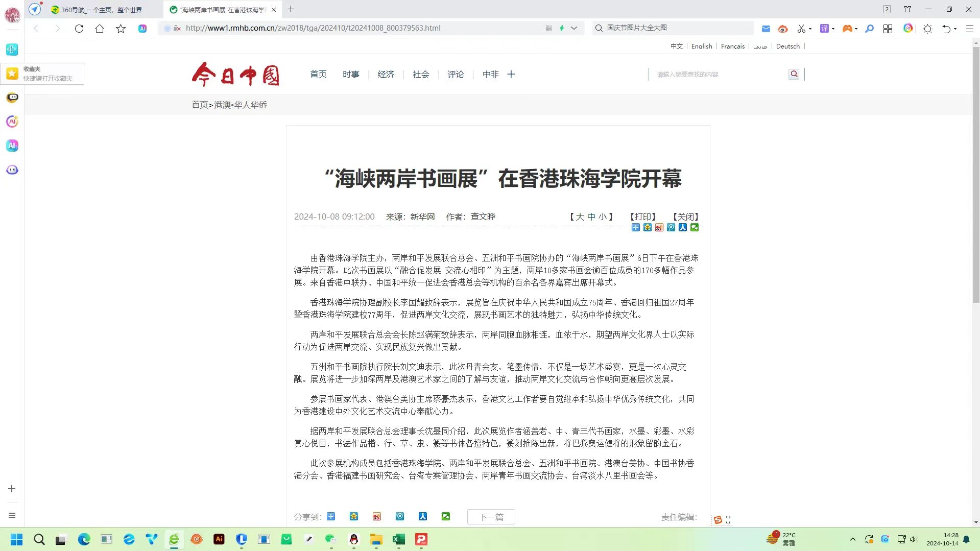
Task: Go to the 首页 navigation menu item
Action: [318, 75]
